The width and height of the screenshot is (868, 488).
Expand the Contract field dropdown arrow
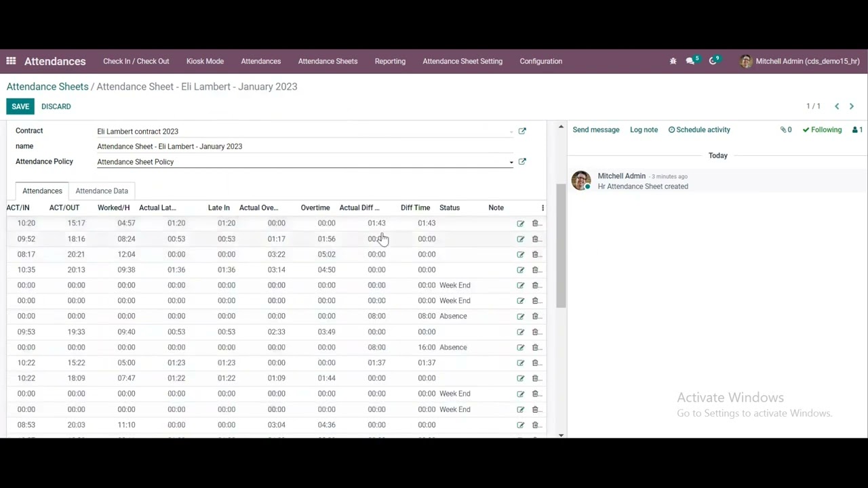click(x=511, y=131)
